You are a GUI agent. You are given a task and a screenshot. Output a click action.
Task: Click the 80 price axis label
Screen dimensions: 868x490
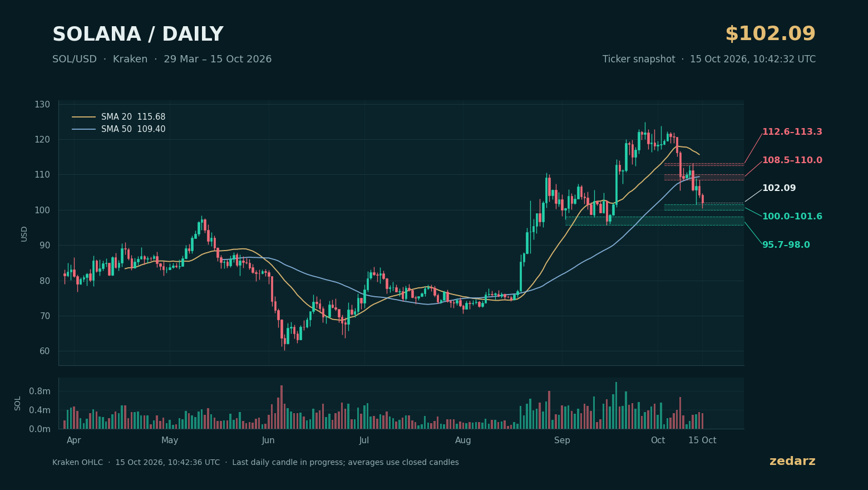point(45,281)
